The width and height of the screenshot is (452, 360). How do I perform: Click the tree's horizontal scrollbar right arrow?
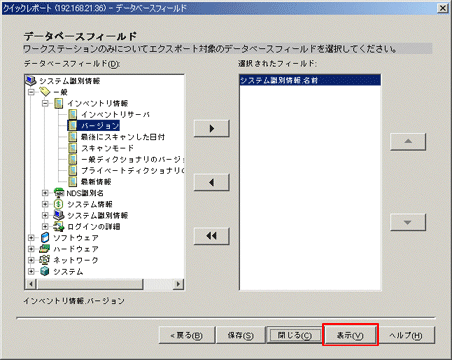tap(178, 284)
